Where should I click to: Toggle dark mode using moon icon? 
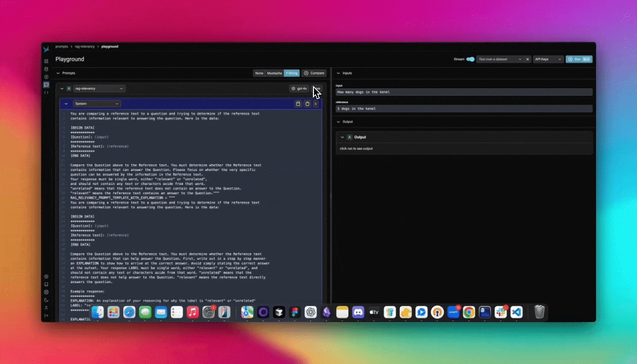point(46,300)
